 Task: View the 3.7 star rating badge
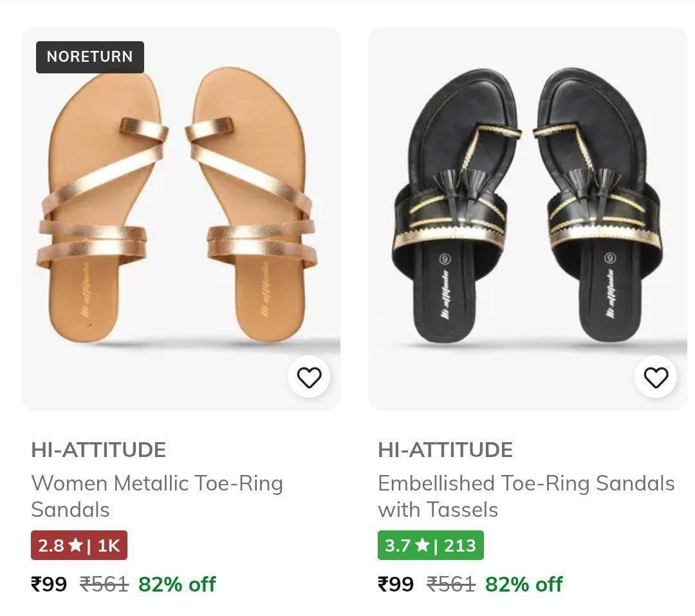pos(431,545)
